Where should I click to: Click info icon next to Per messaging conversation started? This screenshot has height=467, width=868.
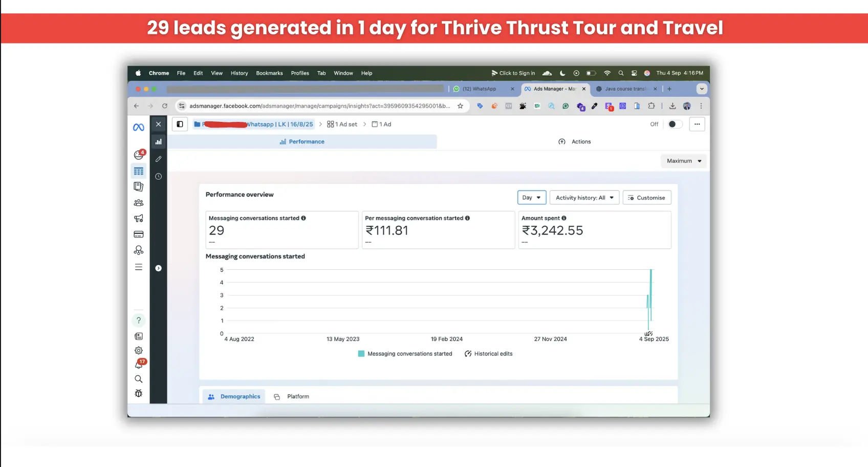pos(467,218)
